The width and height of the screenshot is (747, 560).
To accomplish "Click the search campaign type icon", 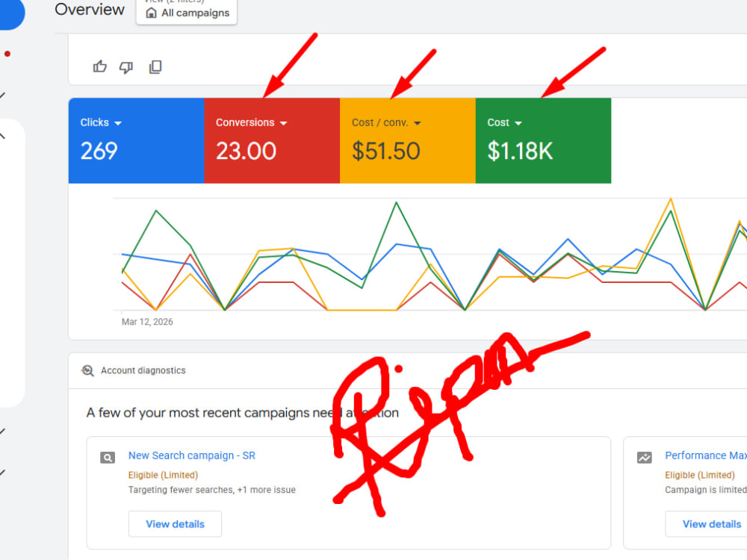I will tap(108, 458).
